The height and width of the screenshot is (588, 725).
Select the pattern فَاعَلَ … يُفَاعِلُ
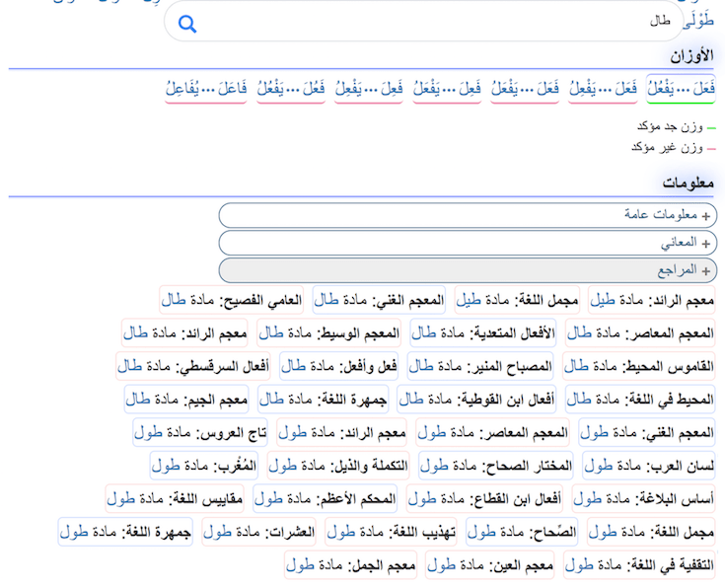click(206, 88)
